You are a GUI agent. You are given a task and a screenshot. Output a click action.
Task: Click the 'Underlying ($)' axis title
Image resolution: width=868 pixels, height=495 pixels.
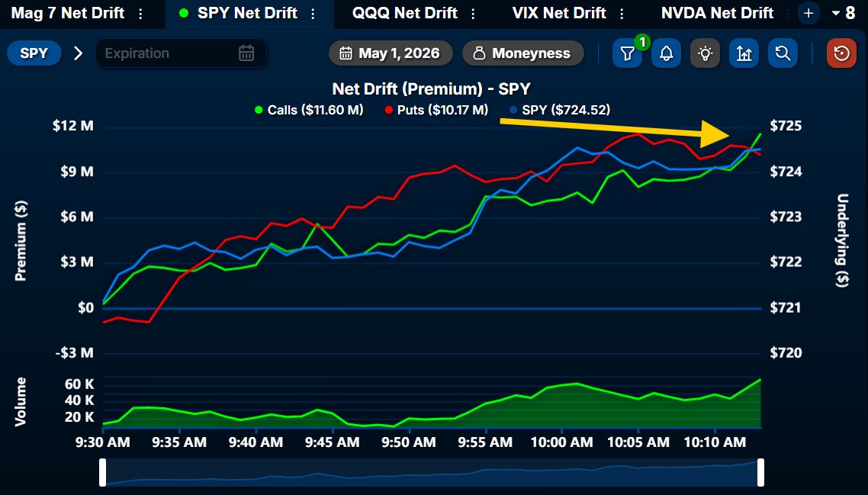coord(842,240)
